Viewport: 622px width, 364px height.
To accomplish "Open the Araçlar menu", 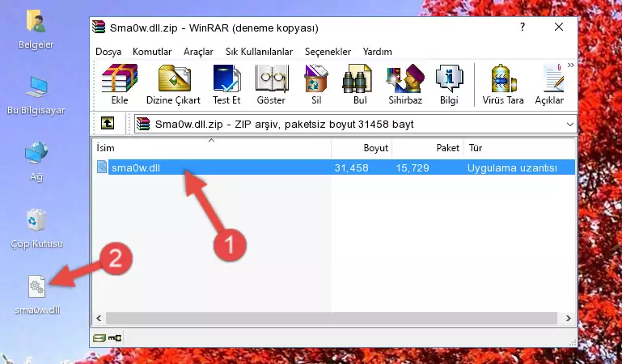I will [198, 52].
